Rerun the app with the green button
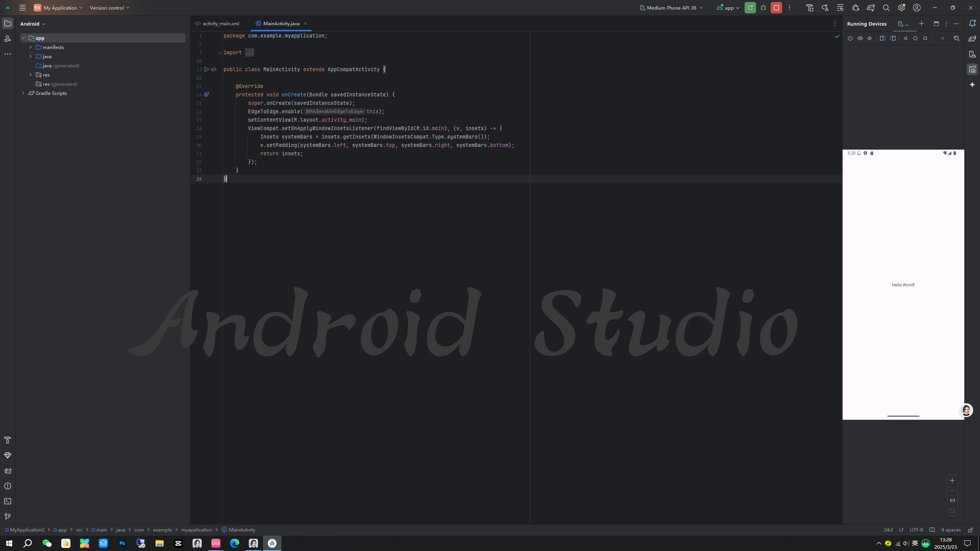Viewport: 980px width, 551px height. 750,8
